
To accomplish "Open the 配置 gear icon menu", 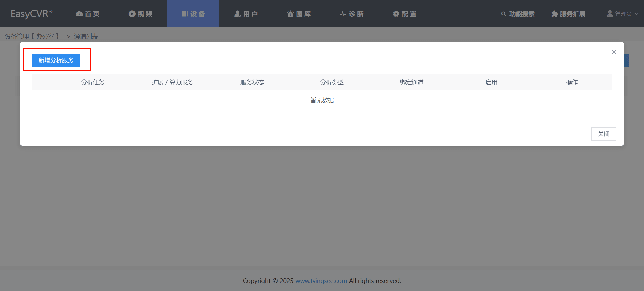I will pyautogui.click(x=405, y=14).
